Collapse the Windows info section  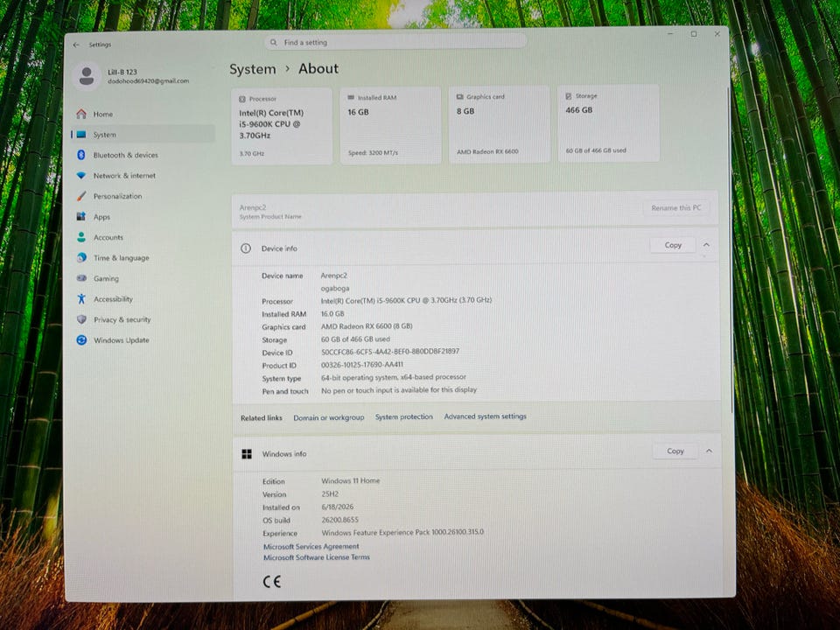pos(710,451)
